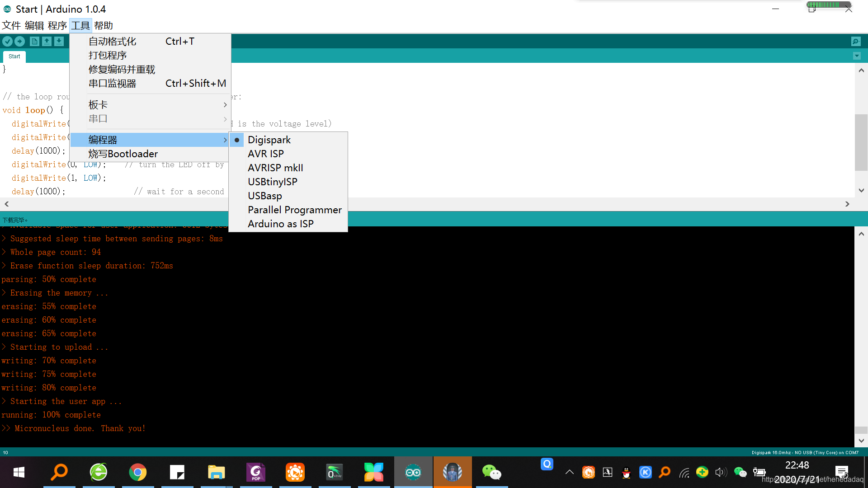Open the 程序 menu
Viewport: 868px width, 488px height.
tap(57, 25)
